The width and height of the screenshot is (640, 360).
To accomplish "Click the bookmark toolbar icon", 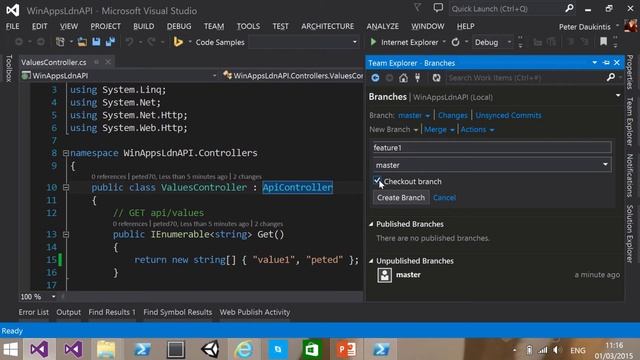I will click(603, 41).
